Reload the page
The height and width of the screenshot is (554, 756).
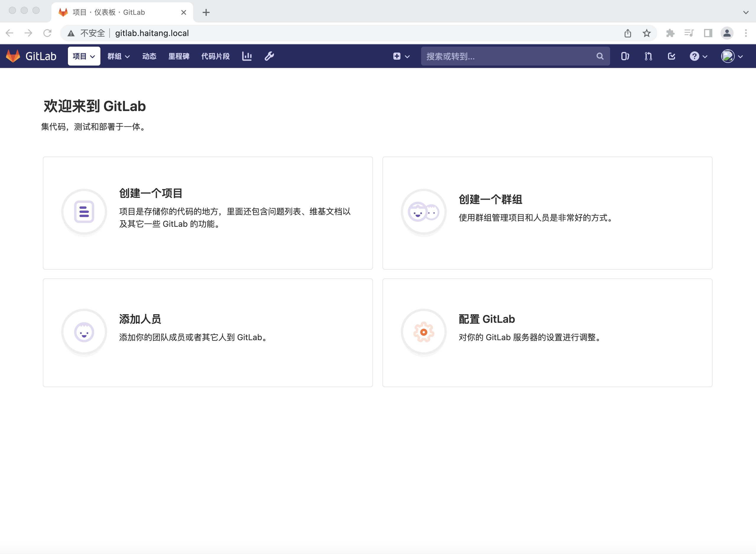point(47,33)
